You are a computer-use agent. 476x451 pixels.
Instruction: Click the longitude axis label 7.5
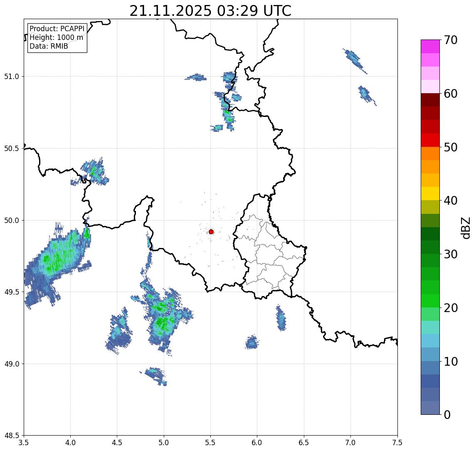(x=397, y=443)
